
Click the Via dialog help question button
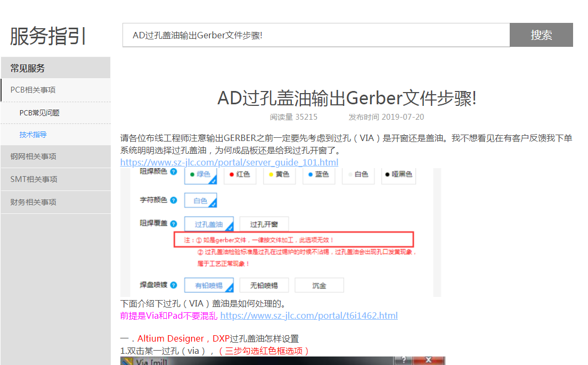coord(405,361)
